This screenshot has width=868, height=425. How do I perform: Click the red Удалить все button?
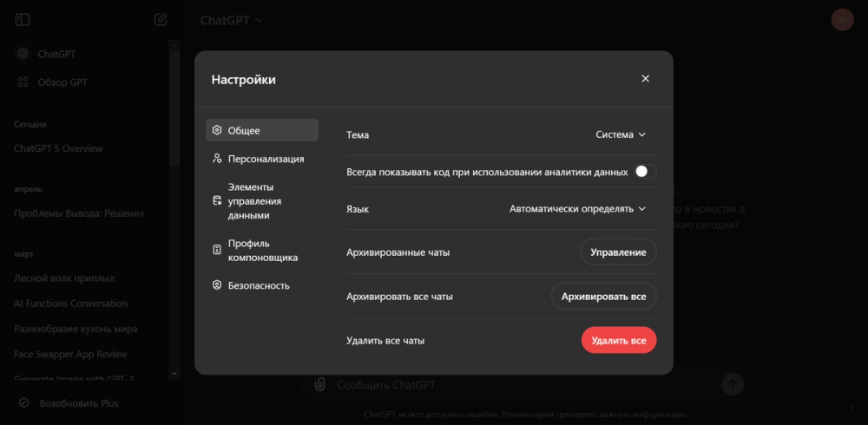618,340
